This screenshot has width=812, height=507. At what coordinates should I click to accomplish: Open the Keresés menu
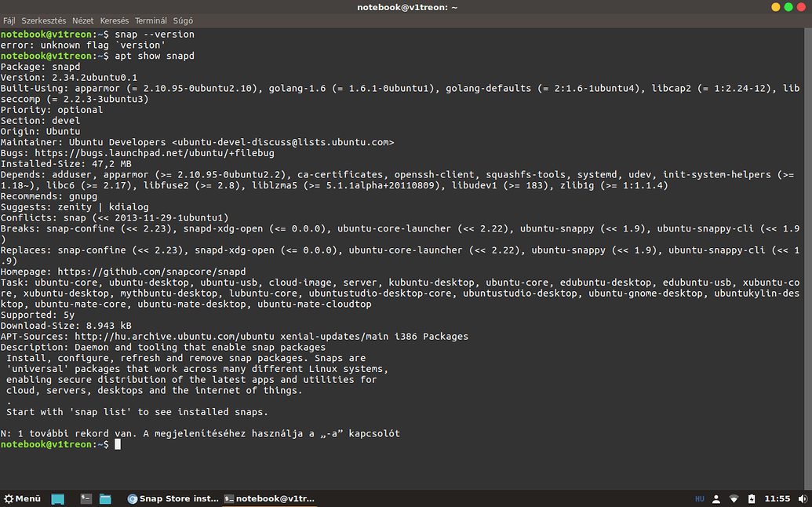click(x=115, y=20)
